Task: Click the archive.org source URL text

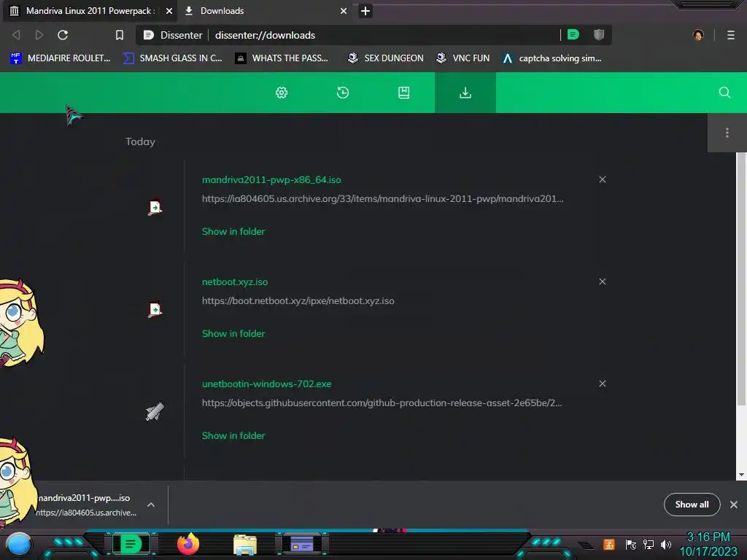Action: pyautogui.click(x=382, y=198)
